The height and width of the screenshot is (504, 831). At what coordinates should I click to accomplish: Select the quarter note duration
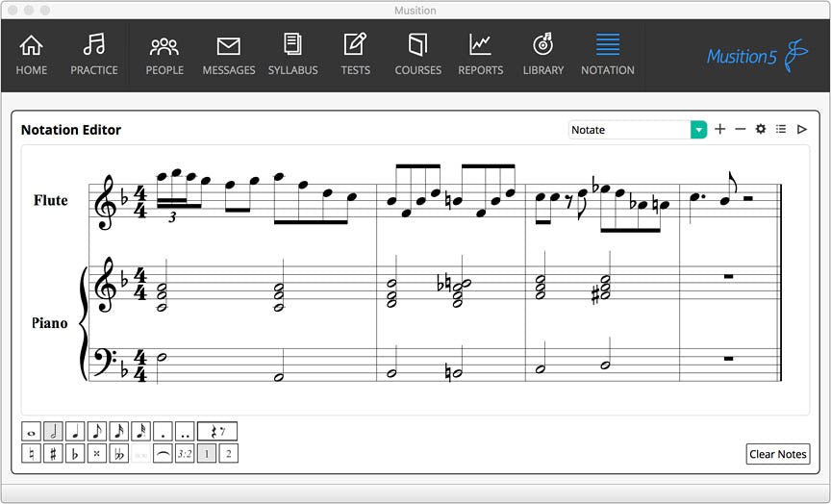click(75, 432)
